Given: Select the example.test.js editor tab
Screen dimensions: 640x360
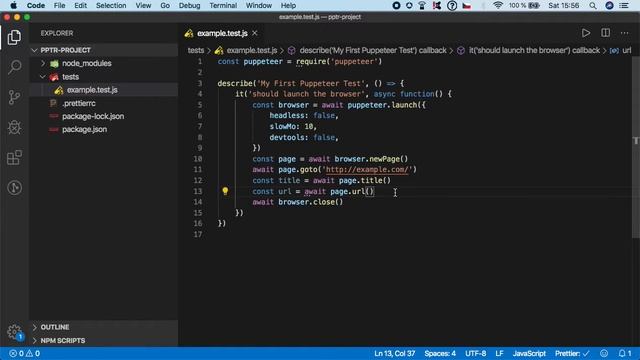Looking at the screenshot, I should tap(221, 33).
